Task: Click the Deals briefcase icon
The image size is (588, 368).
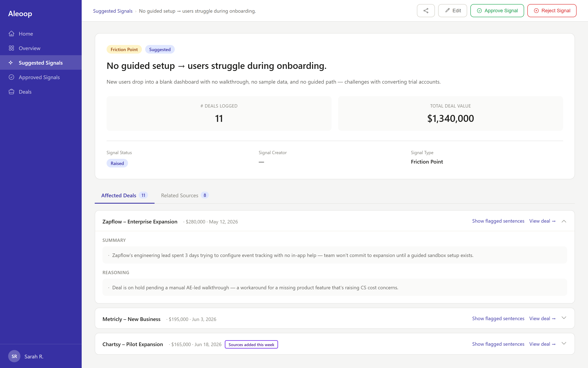Action: pyautogui.click(x=11, y=92)
